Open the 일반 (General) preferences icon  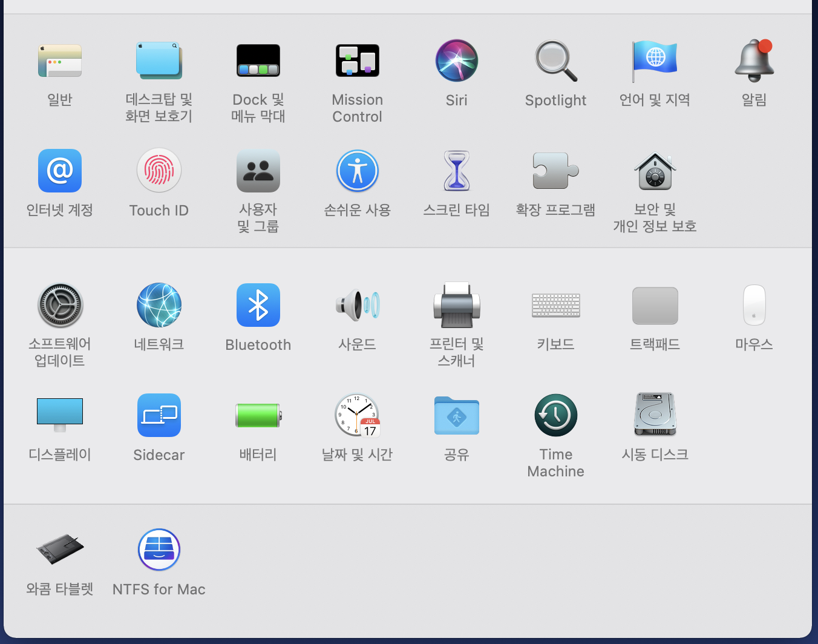[60, 61]
